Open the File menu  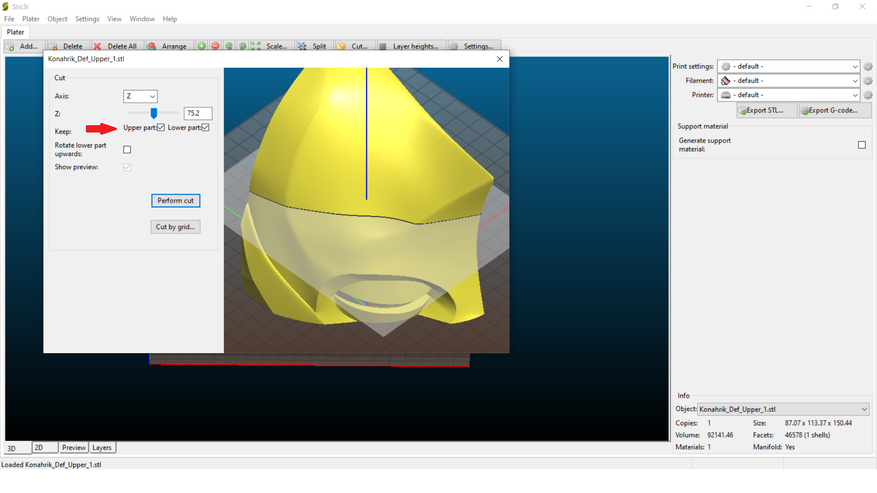tap(9, 19)
